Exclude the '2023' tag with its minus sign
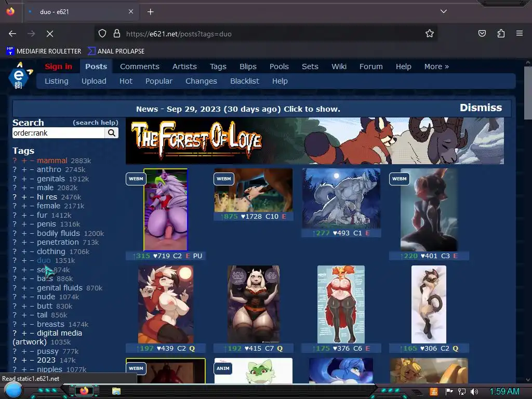532x399 pixels. 32,361
